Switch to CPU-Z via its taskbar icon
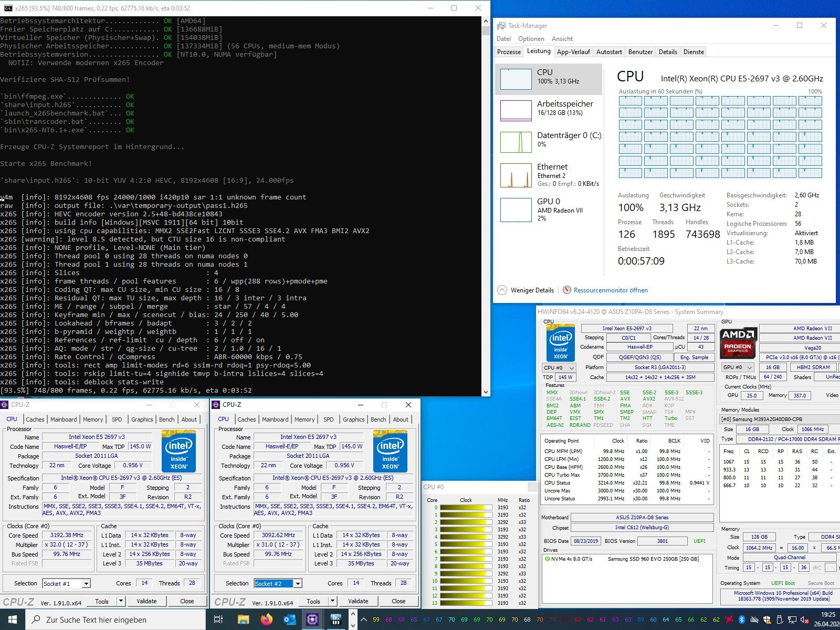840x630 pixels. [312, 619]
